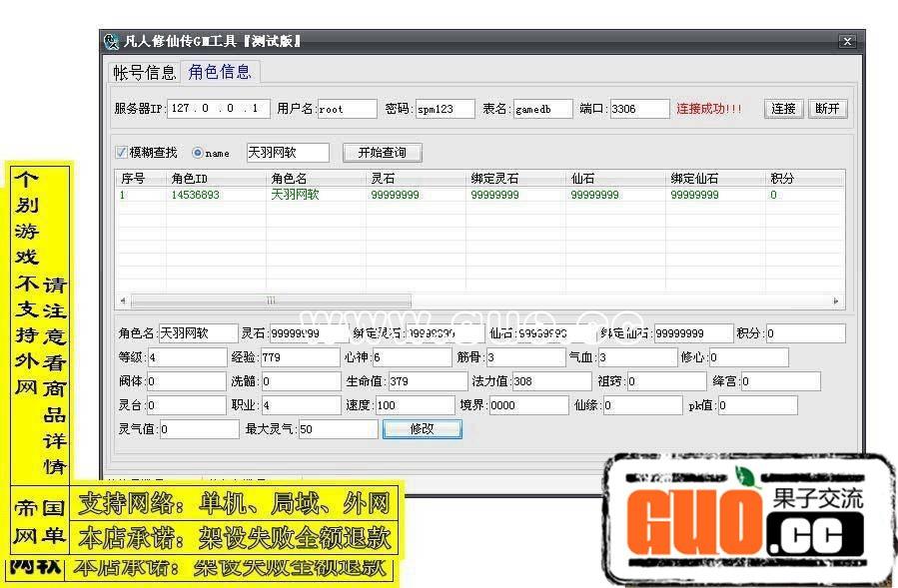Click the 经验 field containing 779
The width and height of the screenshot is (898, 588).
[x=301, y=357]
